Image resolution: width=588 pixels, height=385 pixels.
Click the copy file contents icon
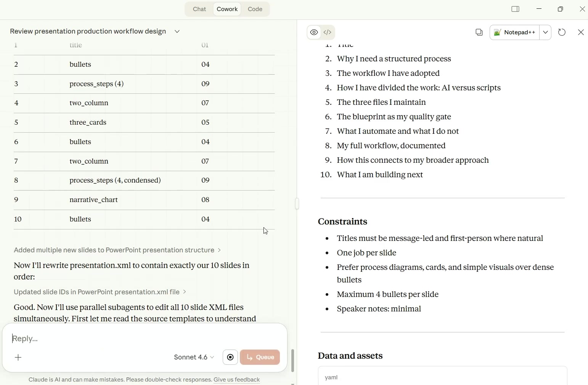coord(479,33)
